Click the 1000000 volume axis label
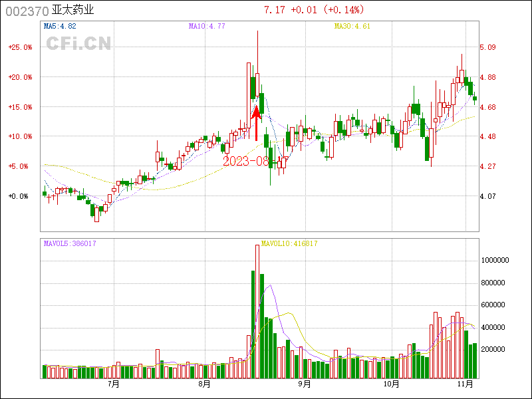This screenshot has height=399, width=532. click(495, 260)
